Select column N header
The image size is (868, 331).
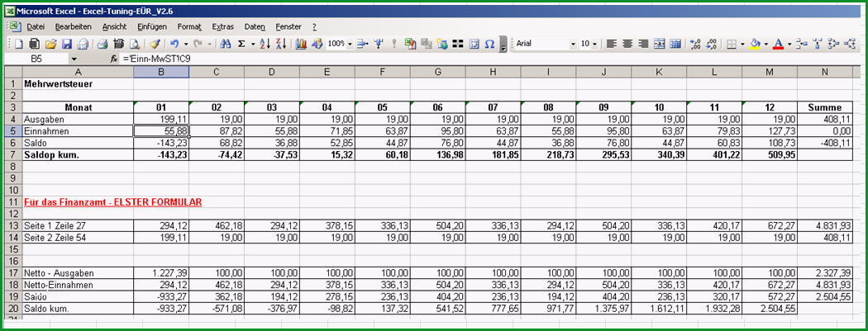tap(825, 72)
